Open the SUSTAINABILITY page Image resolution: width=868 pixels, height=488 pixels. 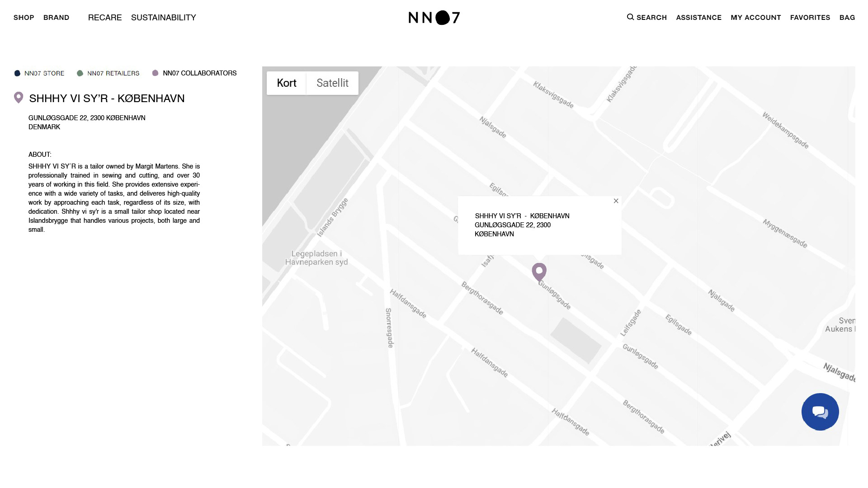tap(164, 18)
